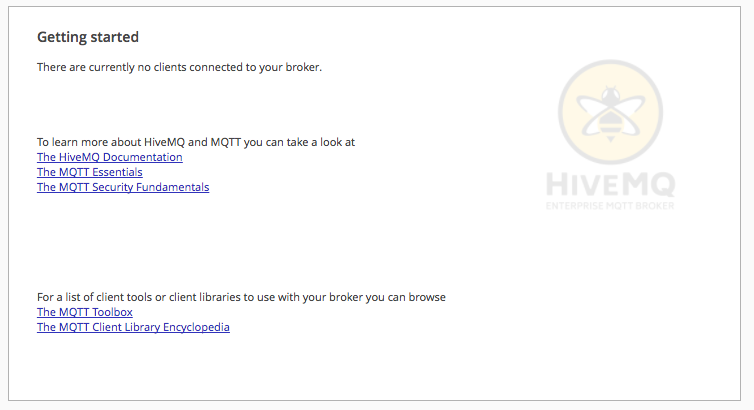
Task: Click the large HiveMQ wordmark under the bee
Action: [611, 185]
